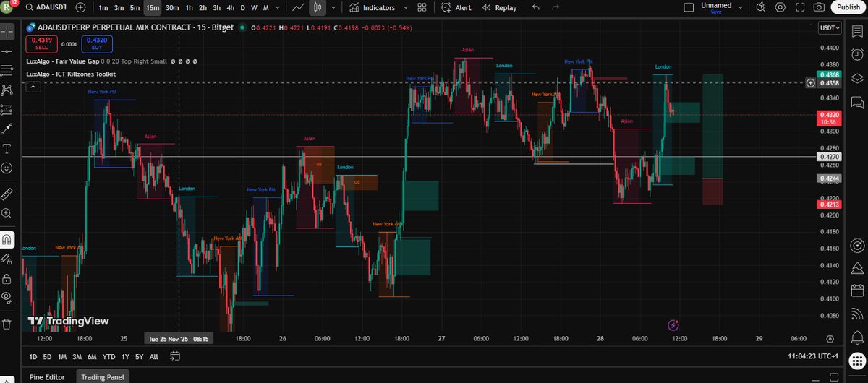Select the candlestick chart style icon

[x=318, y=7]
